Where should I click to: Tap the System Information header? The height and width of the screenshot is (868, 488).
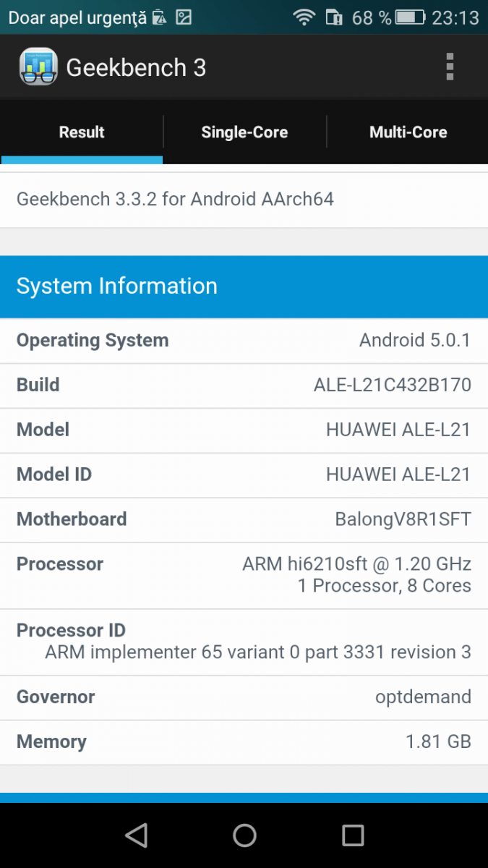[244, 286]
